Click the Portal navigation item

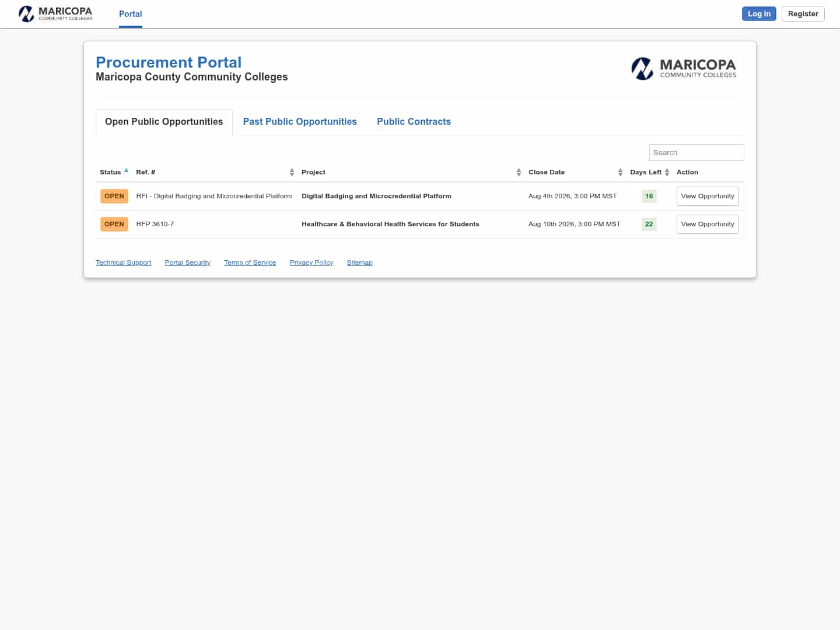point(131,14)
